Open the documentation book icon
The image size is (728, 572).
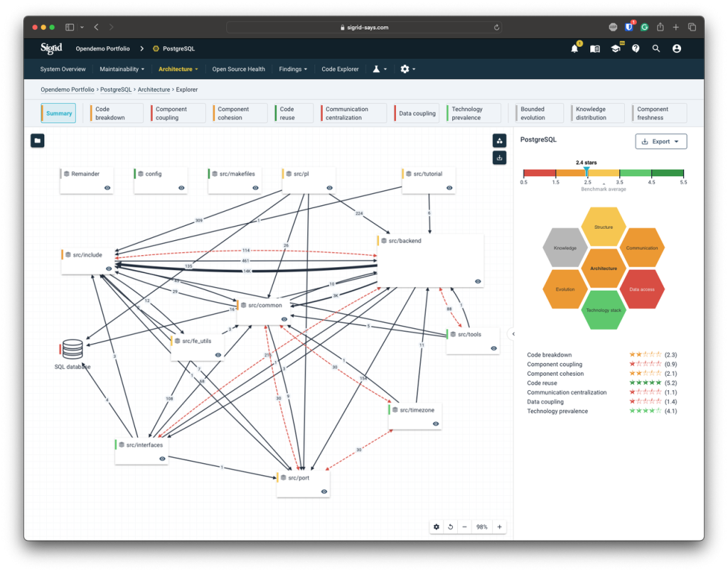click(x=595, y=48)
